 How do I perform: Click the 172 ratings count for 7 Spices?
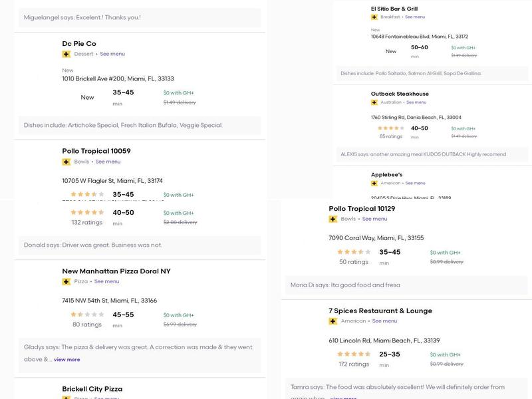tap(354, 364)
